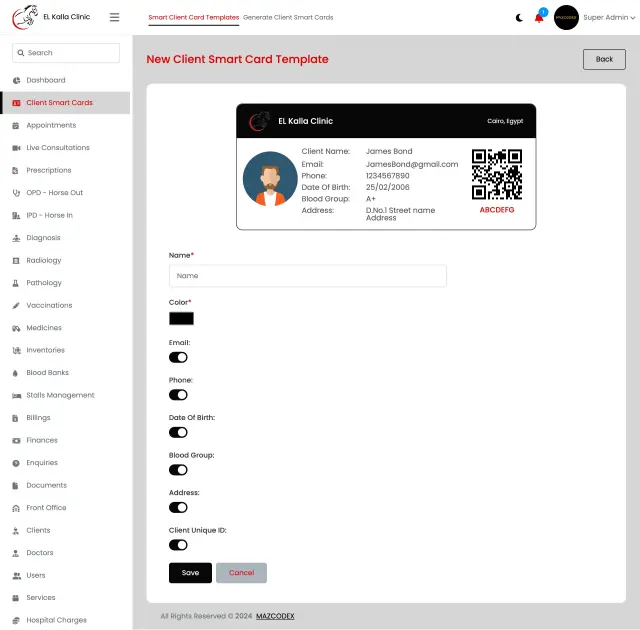The height and width of the screenshot is (630, 640).
Task: Open the Generate Client Smart Cards tab
Action: 288,18
